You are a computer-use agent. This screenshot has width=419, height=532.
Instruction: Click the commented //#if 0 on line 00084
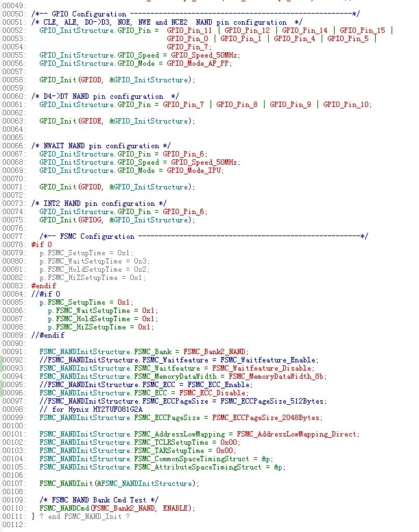[46, 294]
